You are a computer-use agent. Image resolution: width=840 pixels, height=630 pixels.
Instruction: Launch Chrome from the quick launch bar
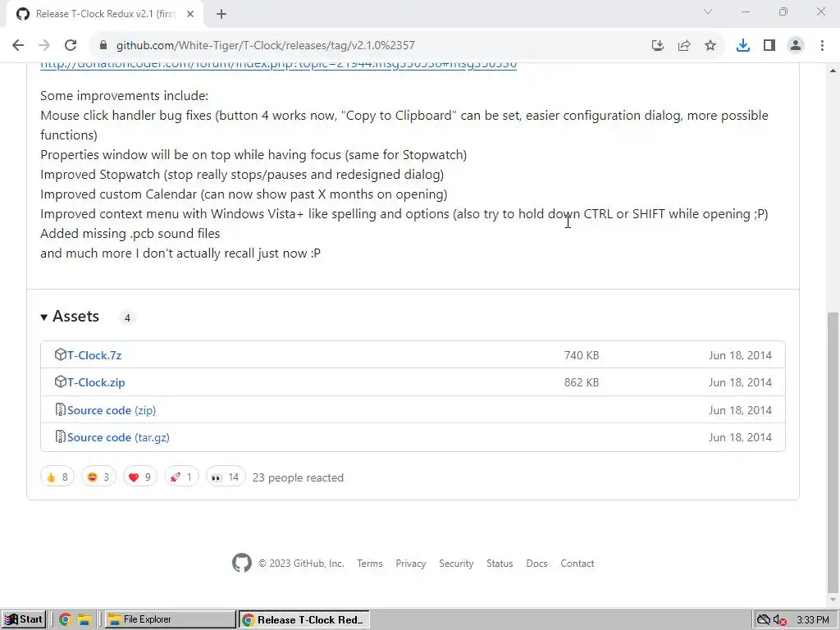(65, 620)
